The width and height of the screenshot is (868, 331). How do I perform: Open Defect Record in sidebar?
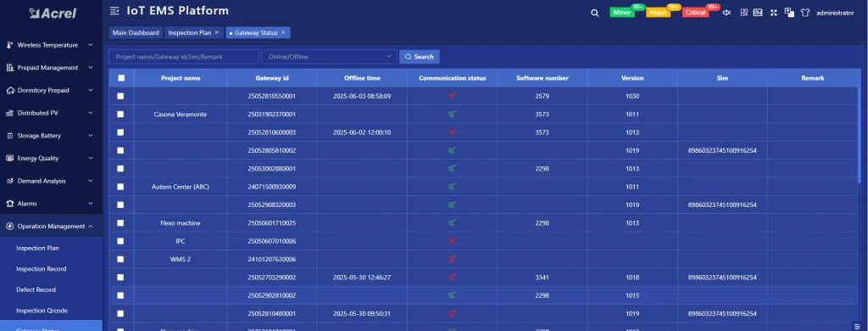click(x=36, y=289)
